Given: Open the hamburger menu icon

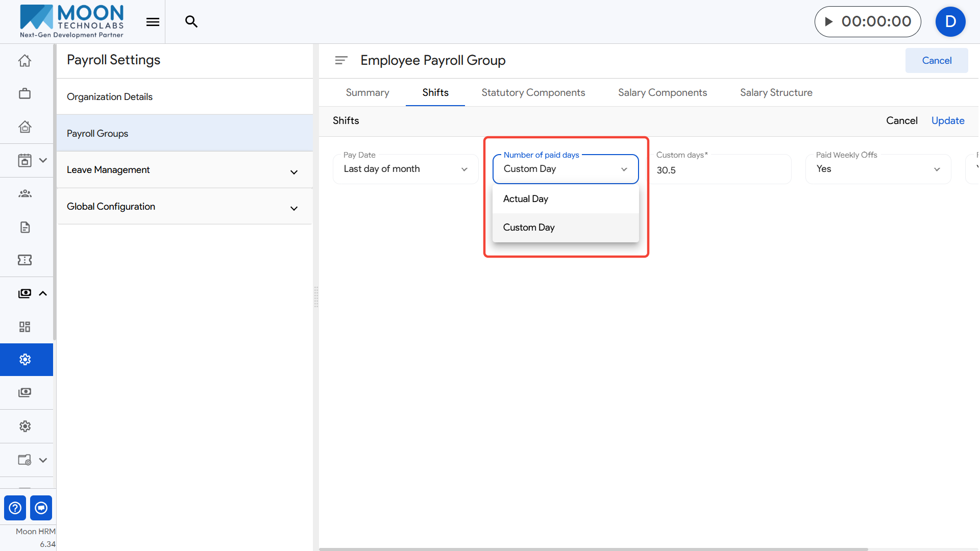Looking at the screenshot, I should coord(153,21).
